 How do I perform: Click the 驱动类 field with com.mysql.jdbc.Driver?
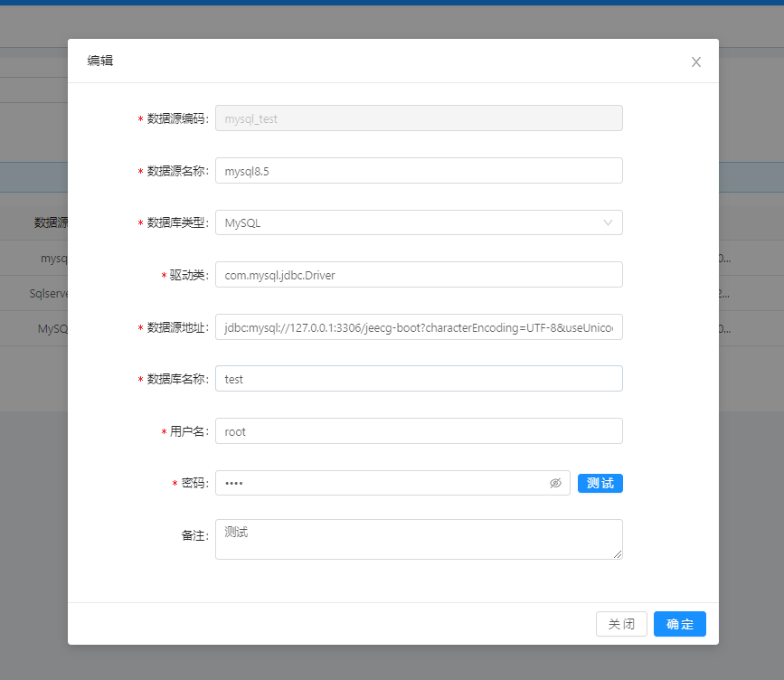click(418, 275)
